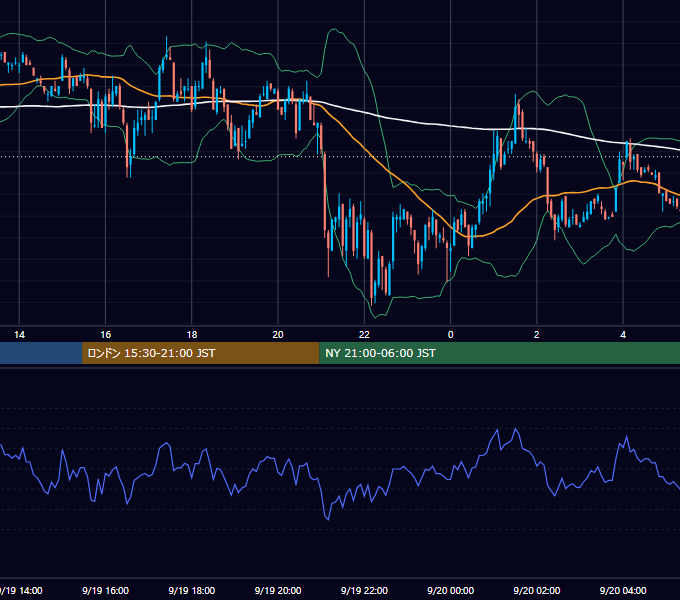The image size is (680, 600).
Task: Click the 22 hour label on price chart axis
Action: click(x=364, y=335)
